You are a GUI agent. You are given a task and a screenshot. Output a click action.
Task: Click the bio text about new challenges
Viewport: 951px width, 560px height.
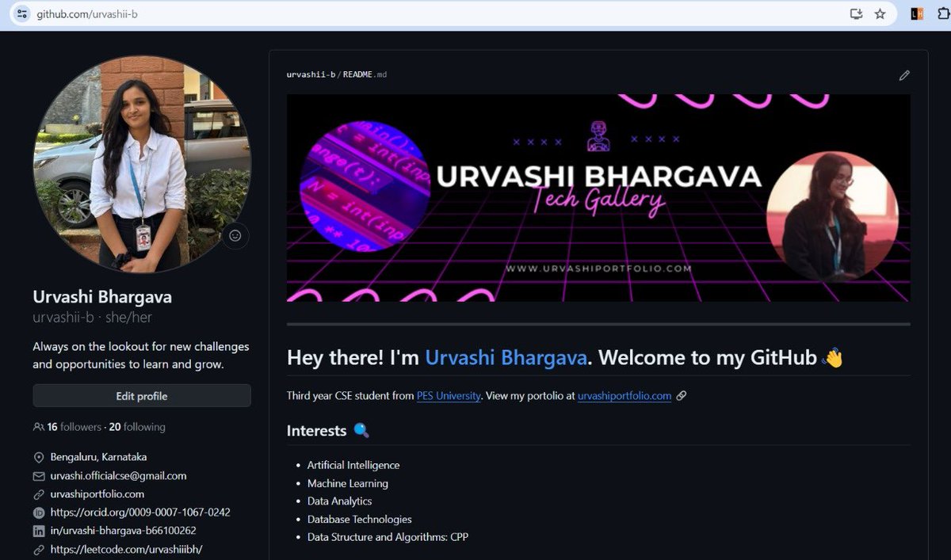tap(141, 356)
